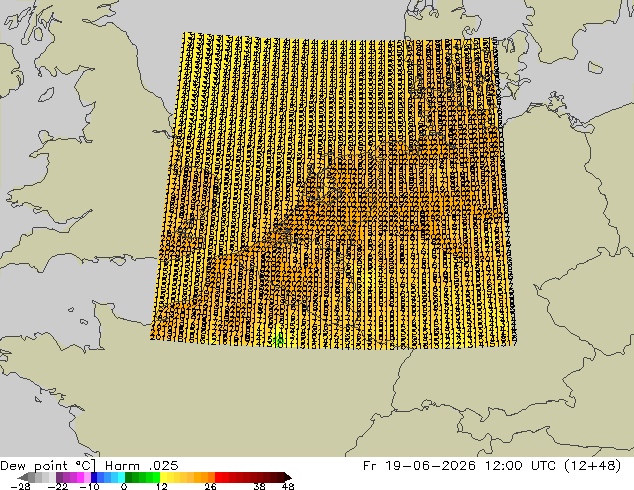
Task: Click the "12:00 UTC" time label
Action: coord(523,466)
